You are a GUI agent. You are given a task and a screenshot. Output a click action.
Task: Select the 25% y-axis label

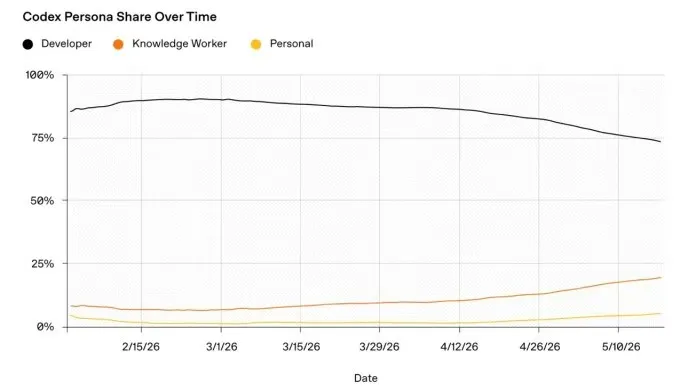[42, 264]
